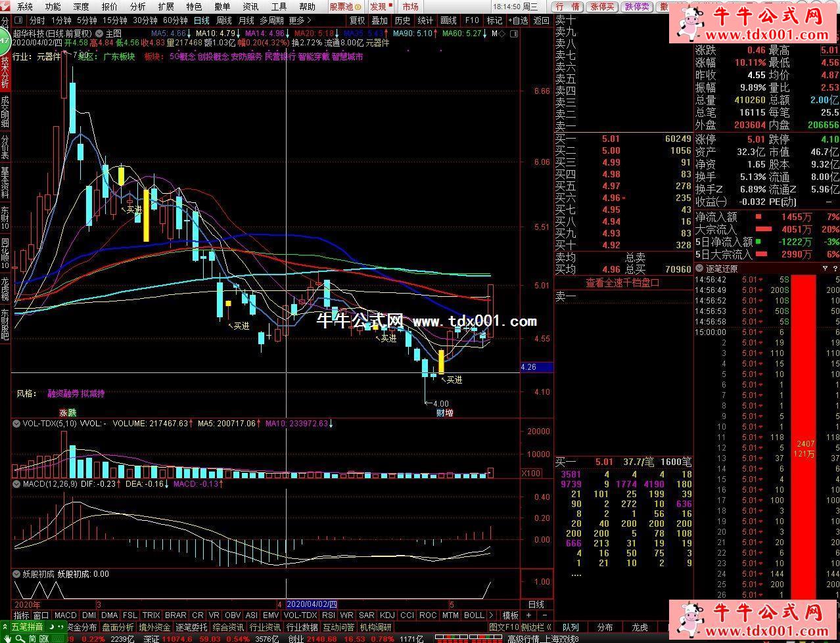
Task: Switch to 龙虎 tab at bottom right
Action: click(x=640, y=628)
